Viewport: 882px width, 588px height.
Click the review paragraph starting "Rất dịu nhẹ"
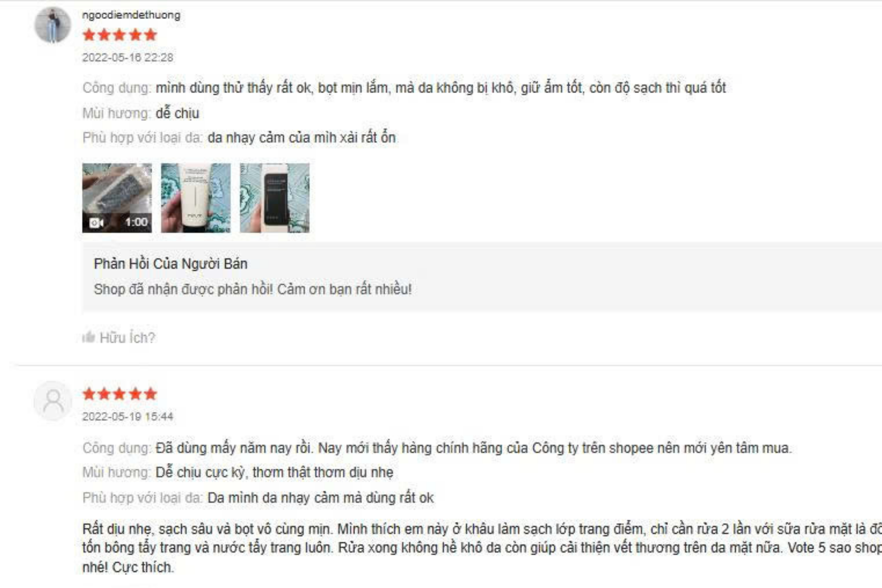[x=482, y=548]
